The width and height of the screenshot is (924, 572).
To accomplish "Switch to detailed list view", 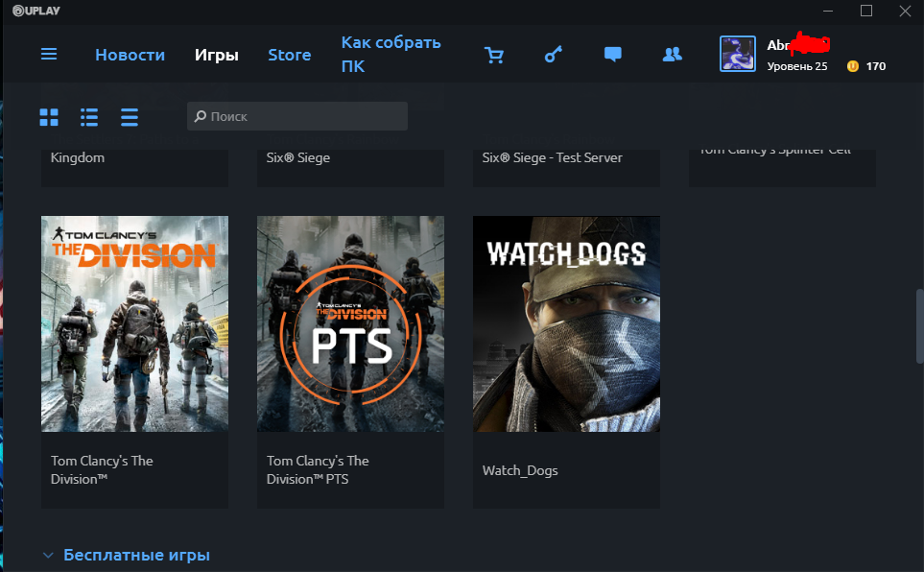I will 89,117.
